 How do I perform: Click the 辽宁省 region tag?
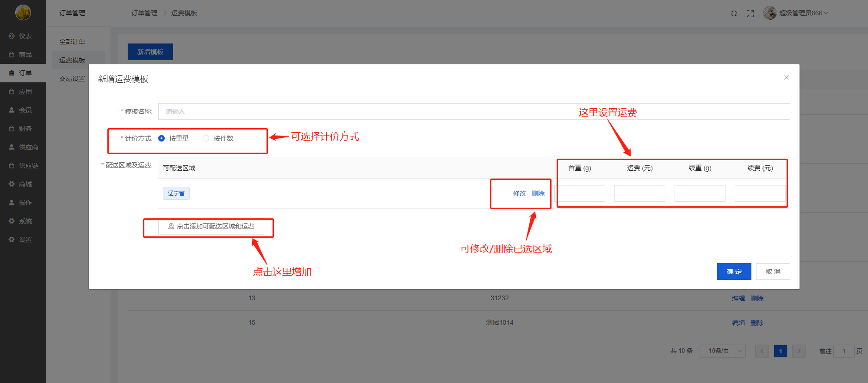point(176,193)
